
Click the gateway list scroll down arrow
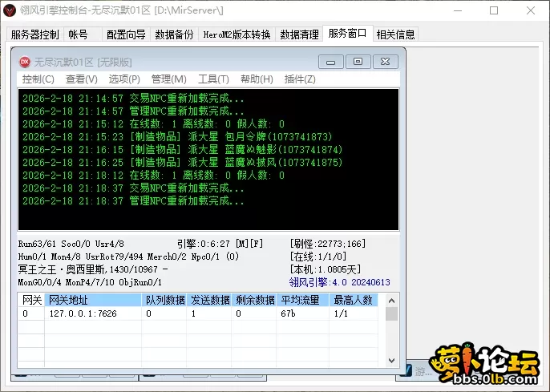pyautogui.click(x=392, y=361)
